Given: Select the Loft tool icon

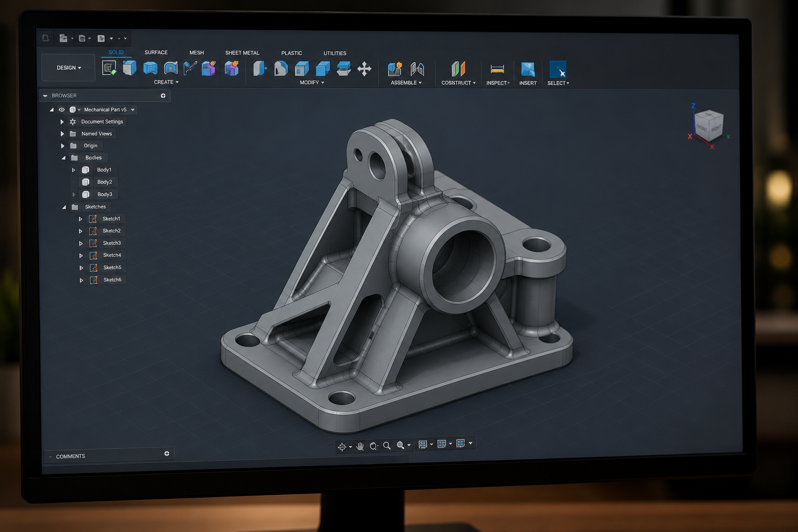Looking at the screenshot, I should (190, 68).
